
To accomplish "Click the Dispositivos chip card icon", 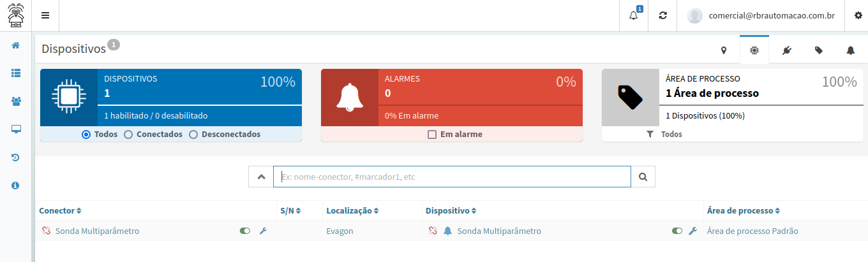I will point(69,97).
